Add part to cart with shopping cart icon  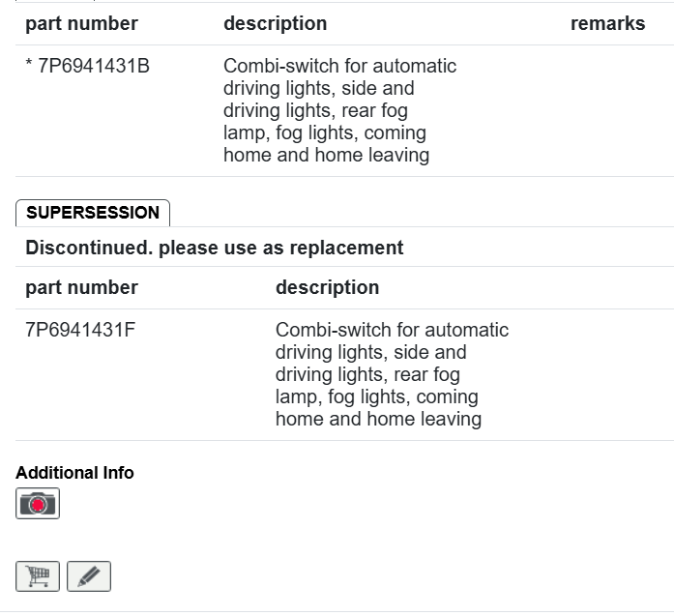pyautogui.click(x=38, y=576)
